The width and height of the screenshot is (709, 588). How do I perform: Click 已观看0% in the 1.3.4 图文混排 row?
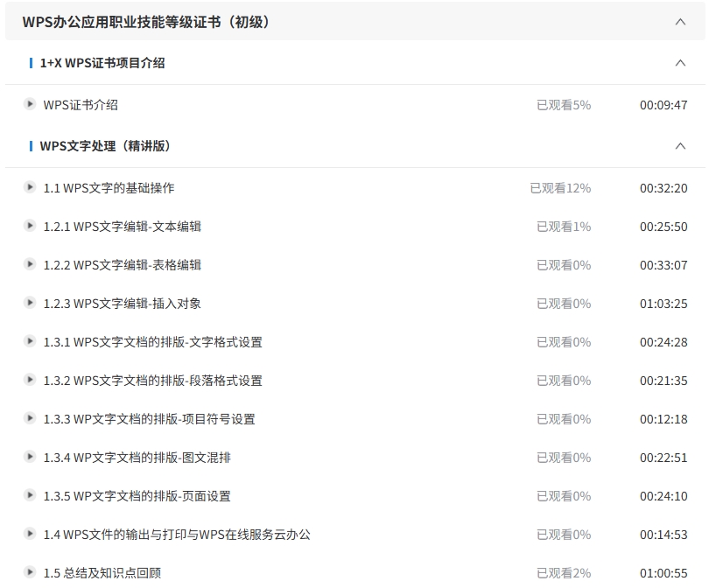pos(564,458)
